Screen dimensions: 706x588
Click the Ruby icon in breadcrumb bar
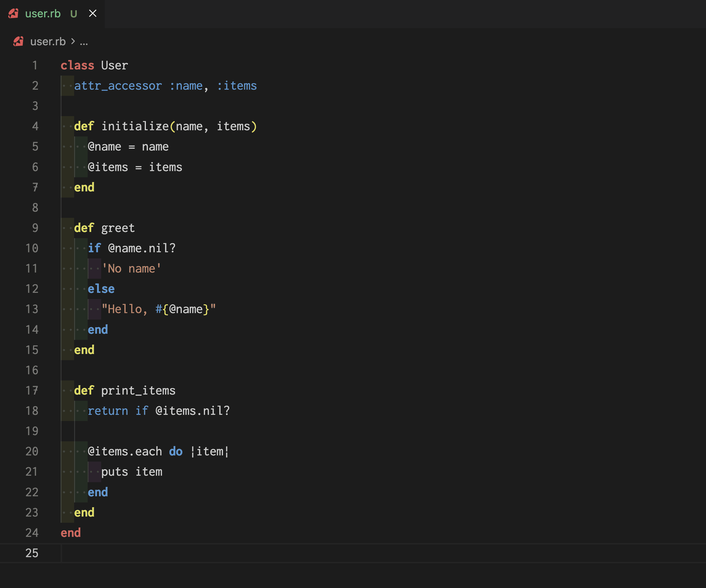[19, 41]
